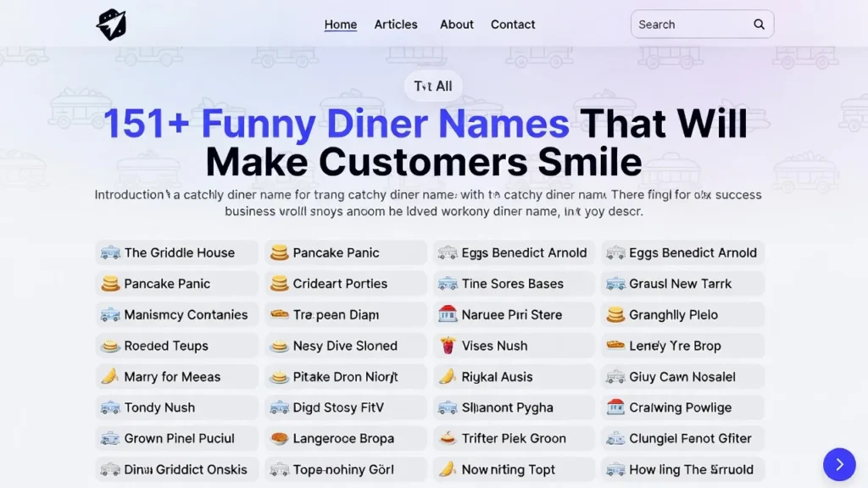The image size is (868, 488).
Task: Click the pie icon beside Langerooe Bropa
Action: (x=279, y=438)
